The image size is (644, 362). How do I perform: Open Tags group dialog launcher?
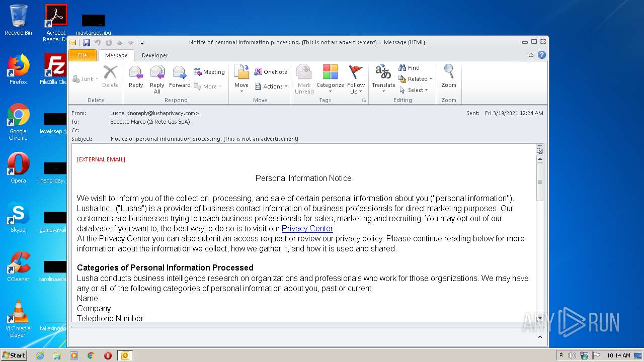364,101
